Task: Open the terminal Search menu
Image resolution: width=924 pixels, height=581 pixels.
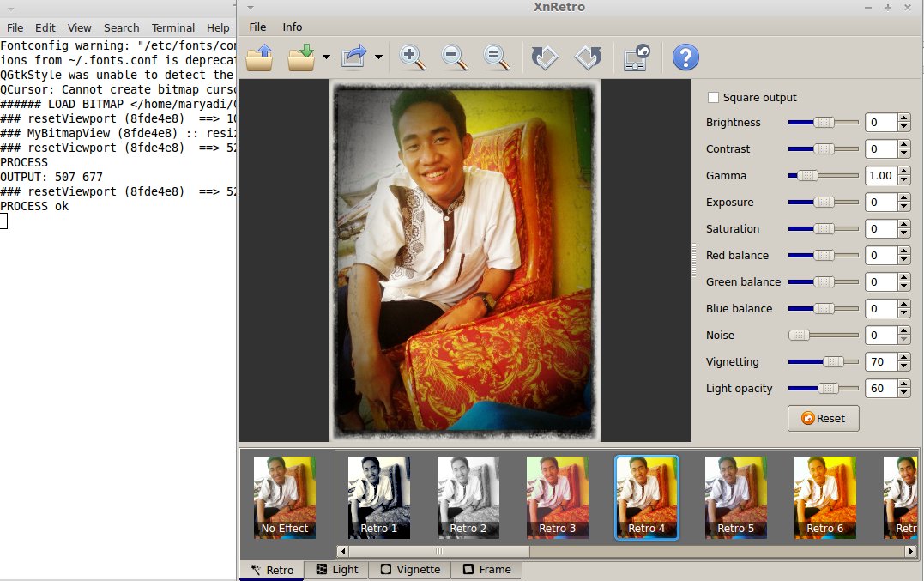Action: pyautogui.click(x=121, y=27)
